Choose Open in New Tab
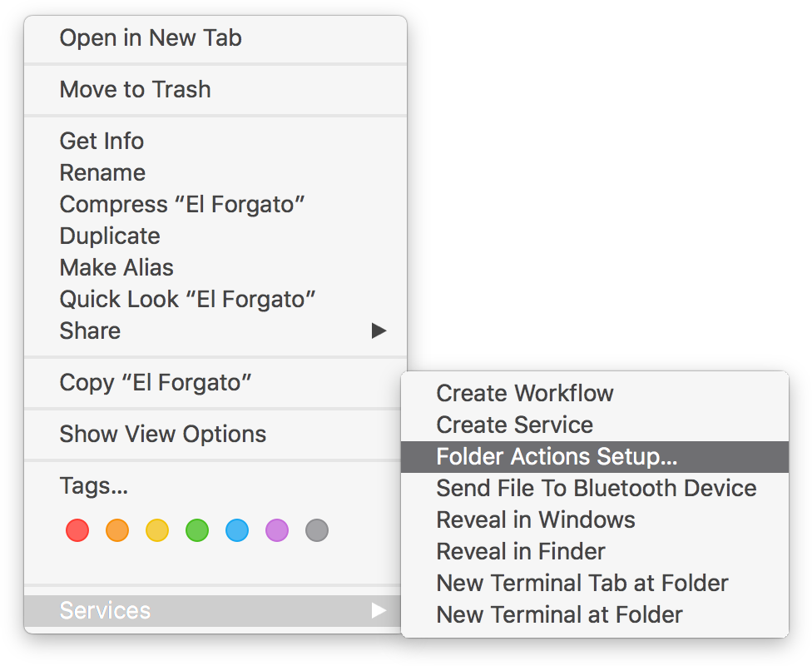 tap(215, 37)
